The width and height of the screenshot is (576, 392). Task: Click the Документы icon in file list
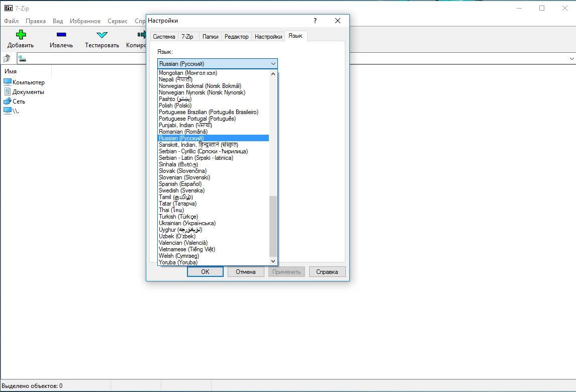(x=8, y=91)
